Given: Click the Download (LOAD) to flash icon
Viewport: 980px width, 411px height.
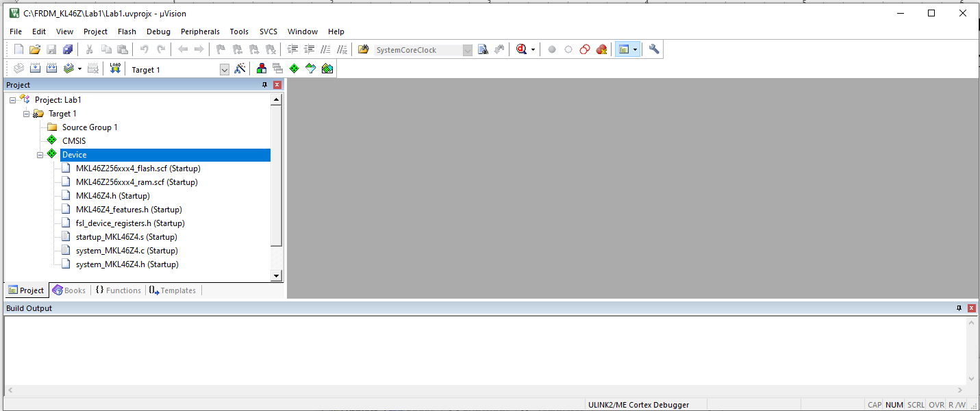Looking at the screenshot, I should (115, 68).
